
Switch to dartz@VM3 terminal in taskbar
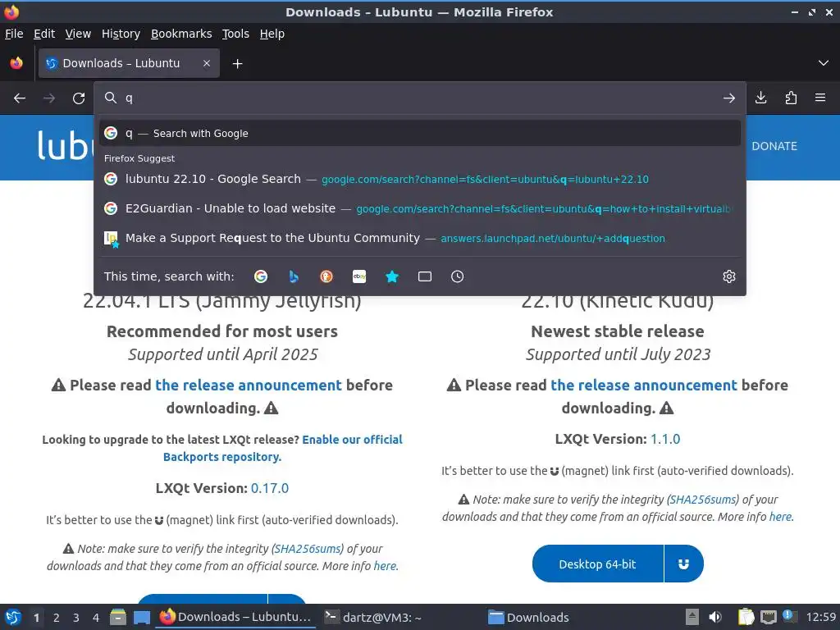pos(373,617)
